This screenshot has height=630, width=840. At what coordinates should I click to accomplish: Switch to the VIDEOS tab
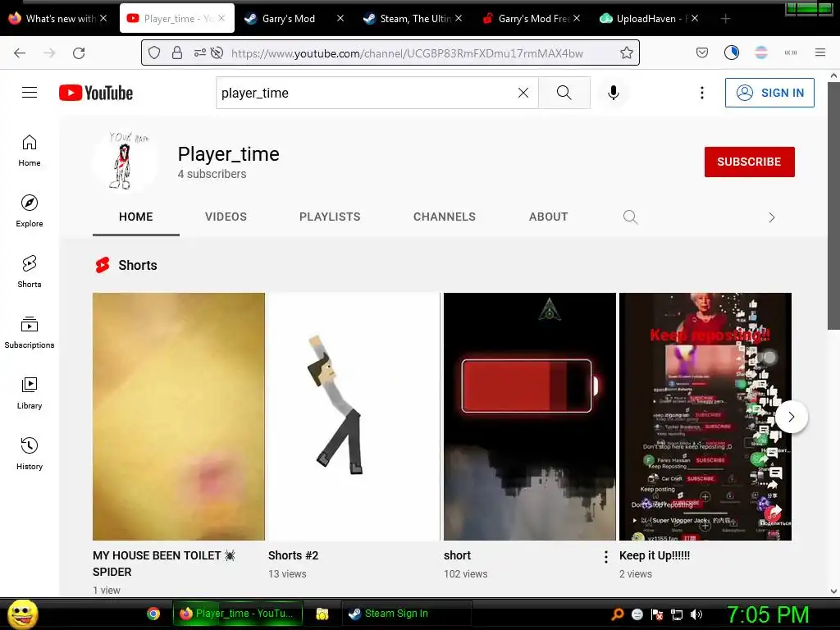tap(226, 217)
